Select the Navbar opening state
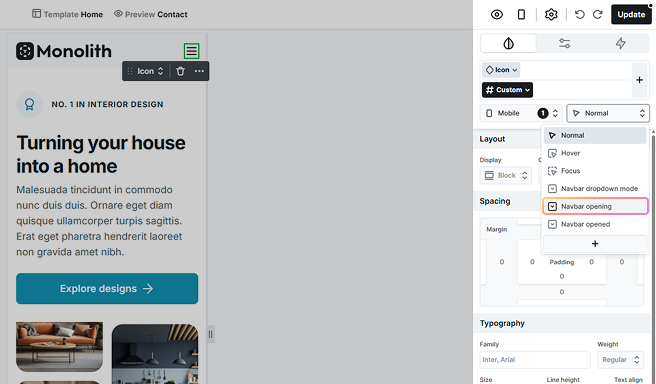The height and width of the screenshot is (384, 656). click(594, 206)
